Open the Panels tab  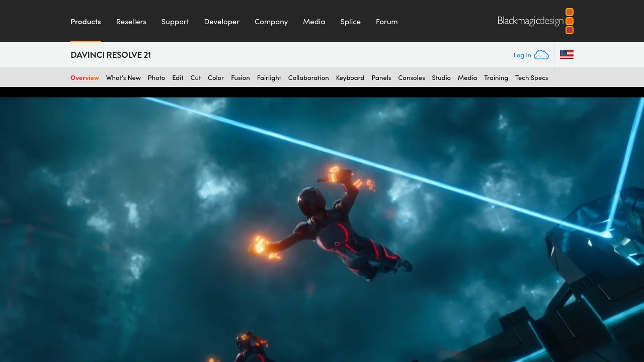pos(381,78)
